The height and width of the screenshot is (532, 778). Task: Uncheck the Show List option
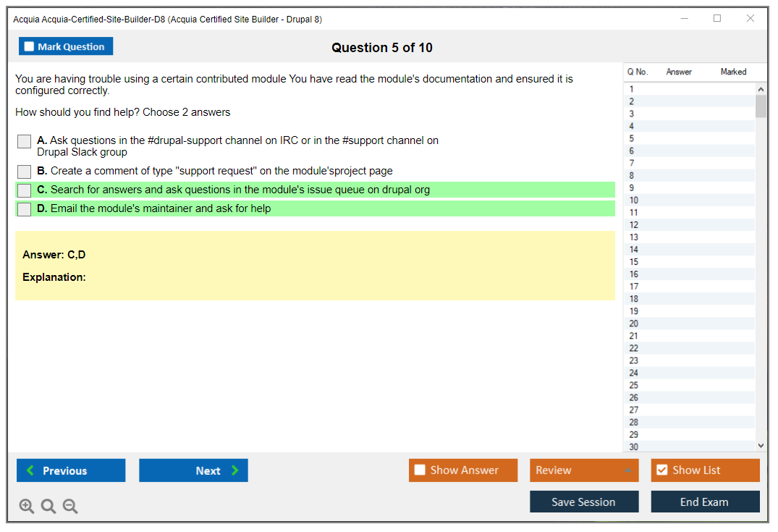point(661,470)
